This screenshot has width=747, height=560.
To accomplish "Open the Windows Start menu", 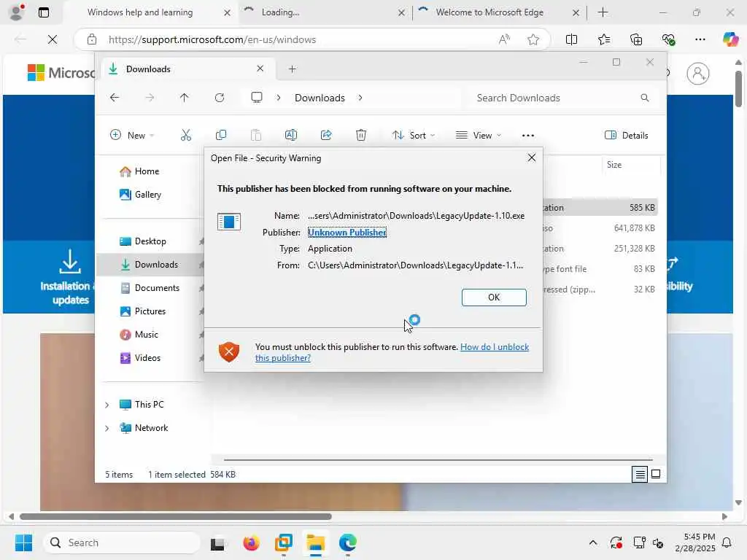I will click(23, 542).
